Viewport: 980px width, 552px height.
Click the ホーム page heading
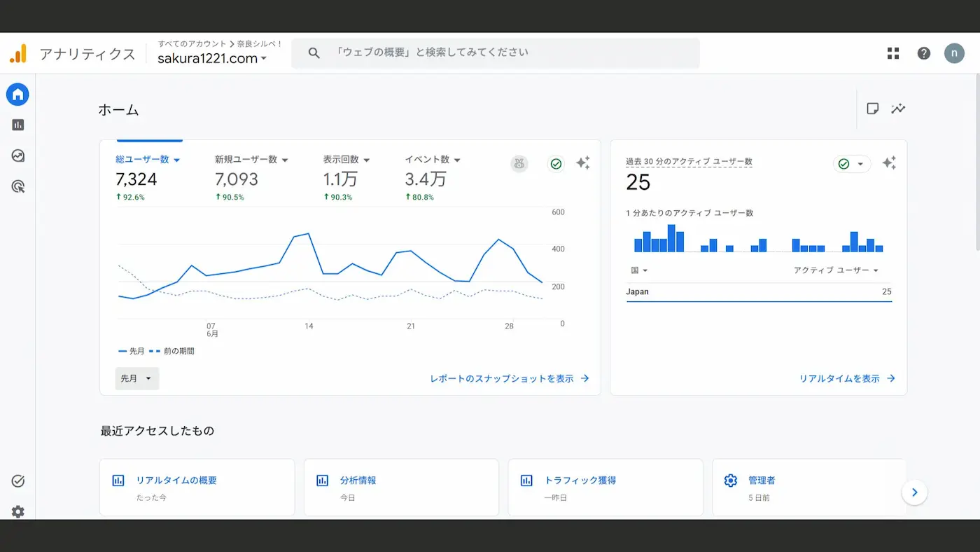[118, 110]
